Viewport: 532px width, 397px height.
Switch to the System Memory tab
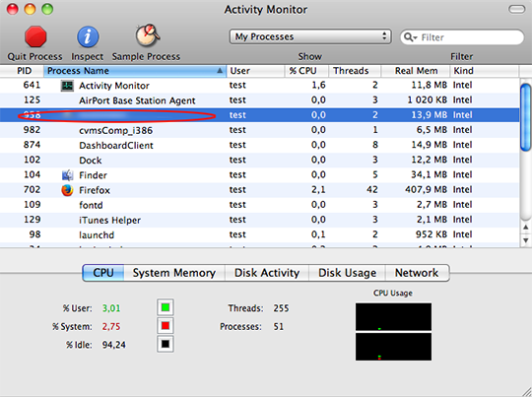[x=174, y=273]
